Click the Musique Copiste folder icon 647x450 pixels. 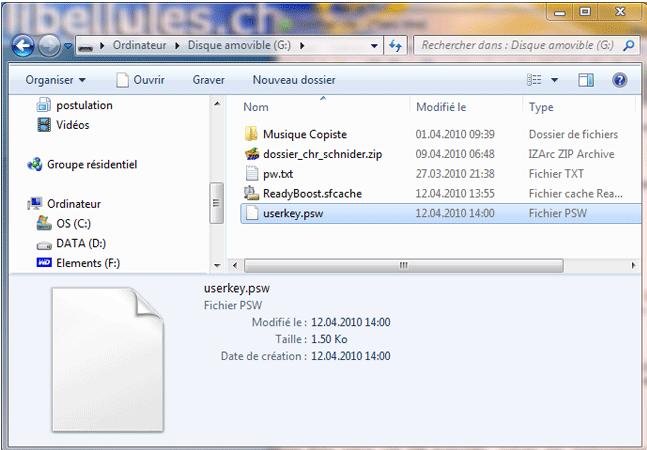pos(251,134)
